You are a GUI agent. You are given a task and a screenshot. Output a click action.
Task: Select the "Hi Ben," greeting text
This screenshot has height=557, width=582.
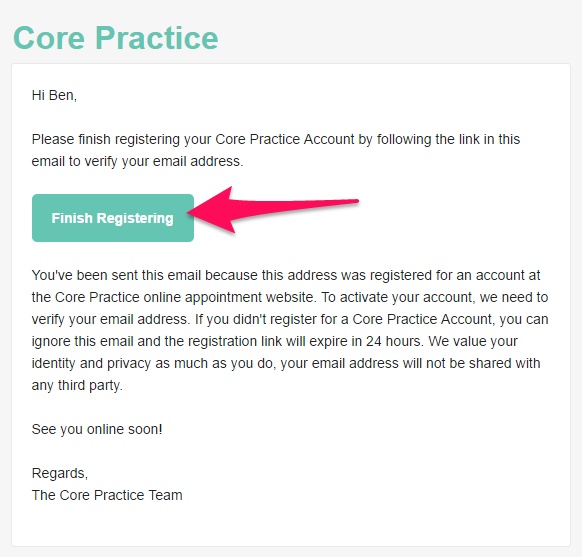pyautogui.click(x=54, y=95)
